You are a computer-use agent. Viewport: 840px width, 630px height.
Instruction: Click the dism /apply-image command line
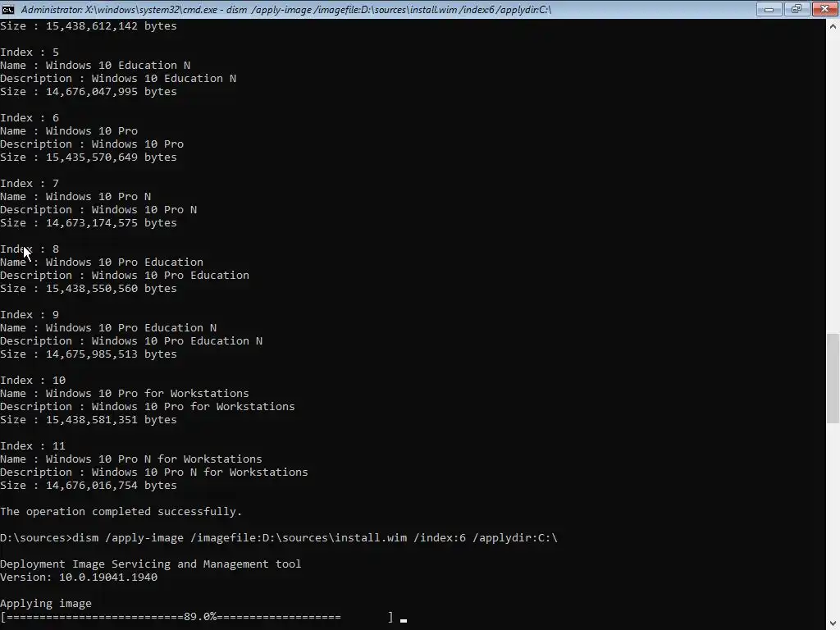(x=279, y=538)
